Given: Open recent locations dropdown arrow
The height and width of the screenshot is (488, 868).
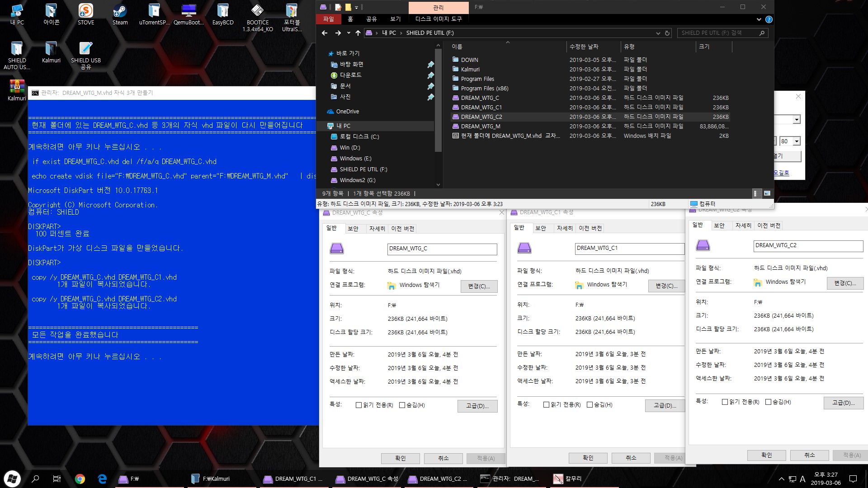Looking at the screenshot, I should click(349, 33).
